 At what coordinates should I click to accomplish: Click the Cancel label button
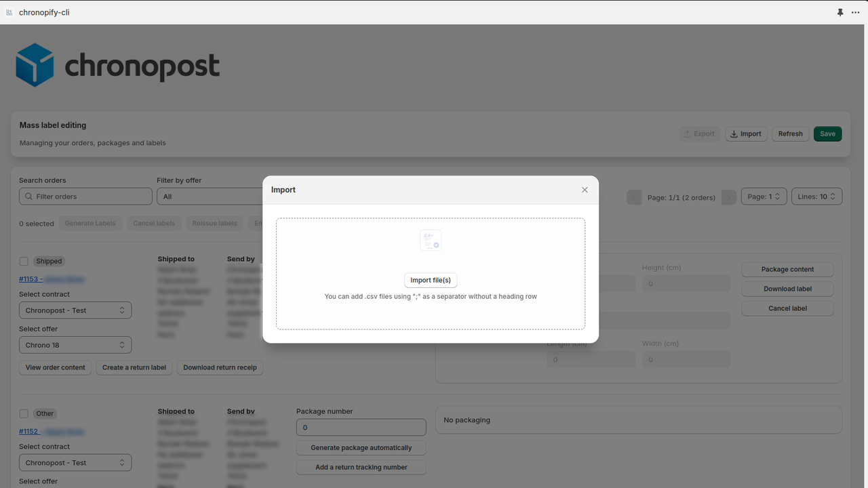click(787, 308)
